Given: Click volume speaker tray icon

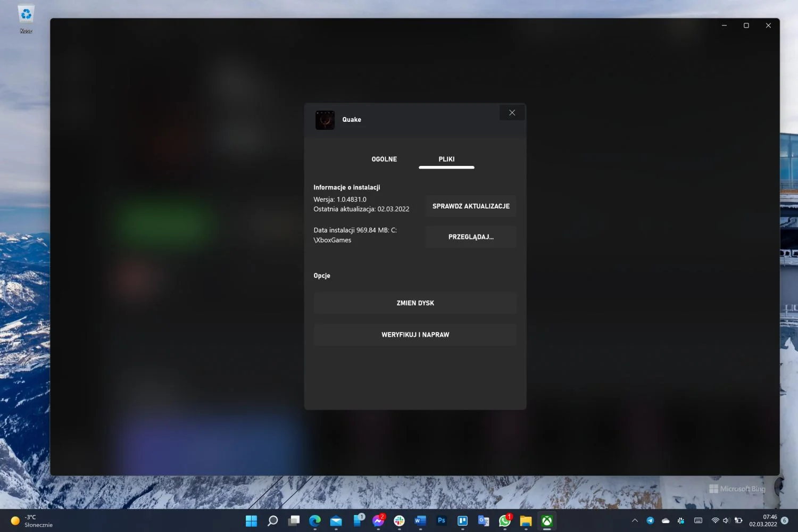Looking at the screenshot, I should pos(726,521).
